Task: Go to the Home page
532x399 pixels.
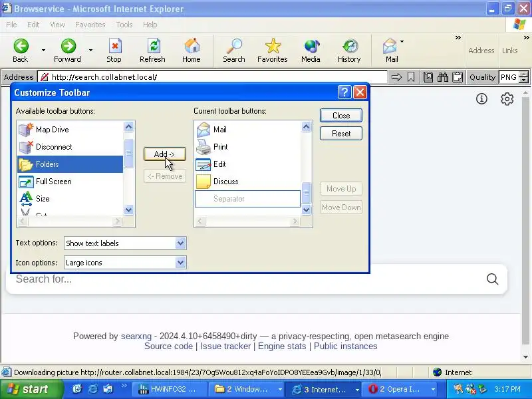Action: click(192, 51)
